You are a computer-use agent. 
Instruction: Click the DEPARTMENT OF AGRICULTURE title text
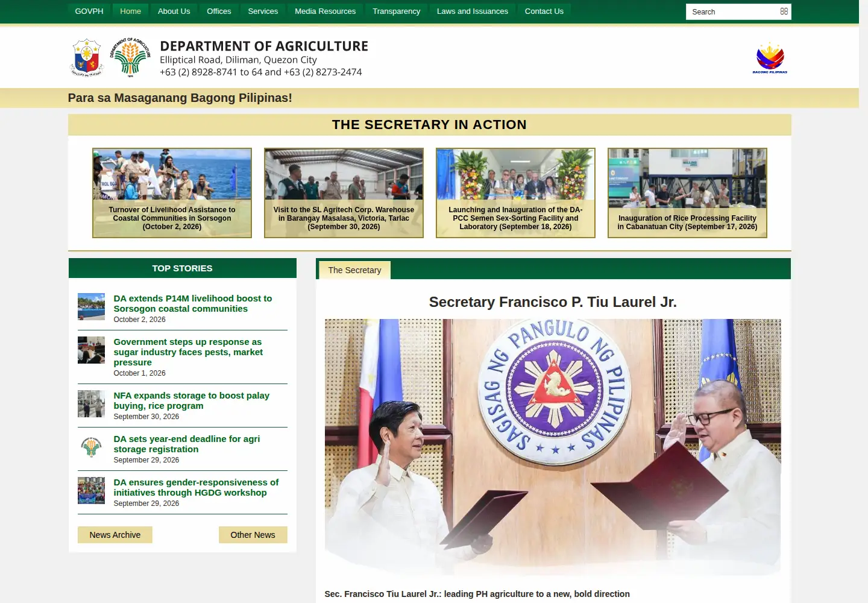tap(264, 46)
